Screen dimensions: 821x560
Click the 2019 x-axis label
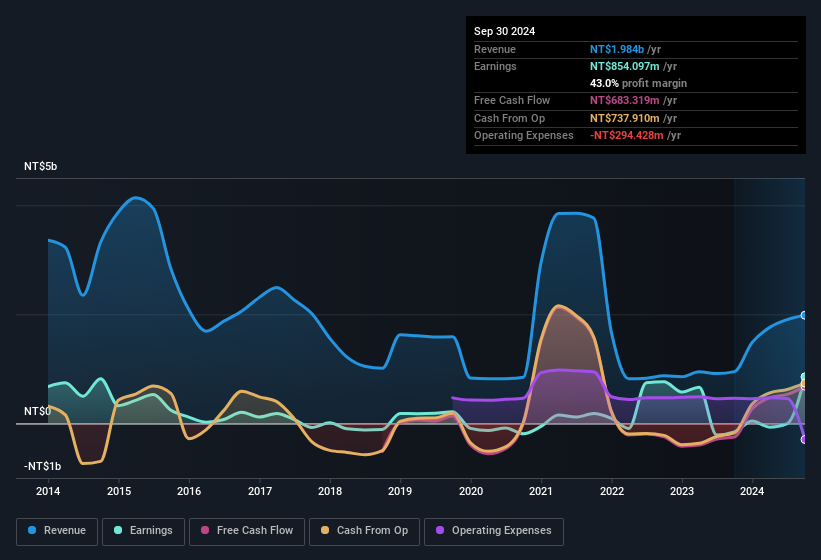pos(400,491)
